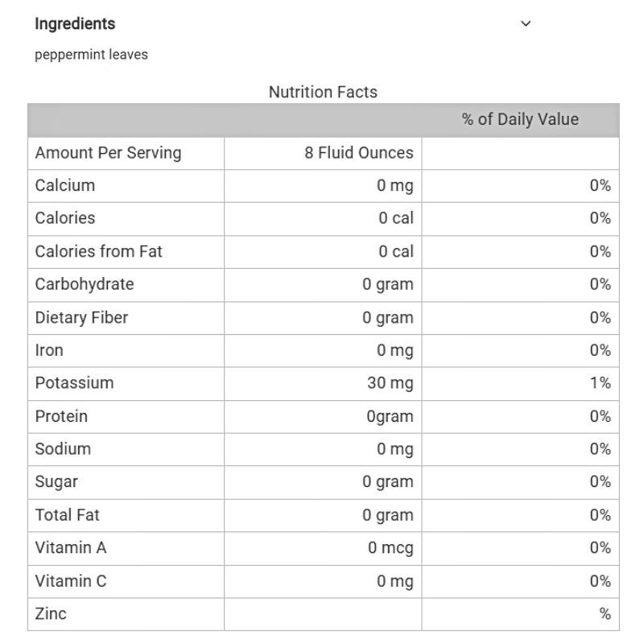Image resolution: width=644 pixels, height=644 pixels.
Task: Select the Potassium 1% daily value
Action: click(x=600, y=383)
